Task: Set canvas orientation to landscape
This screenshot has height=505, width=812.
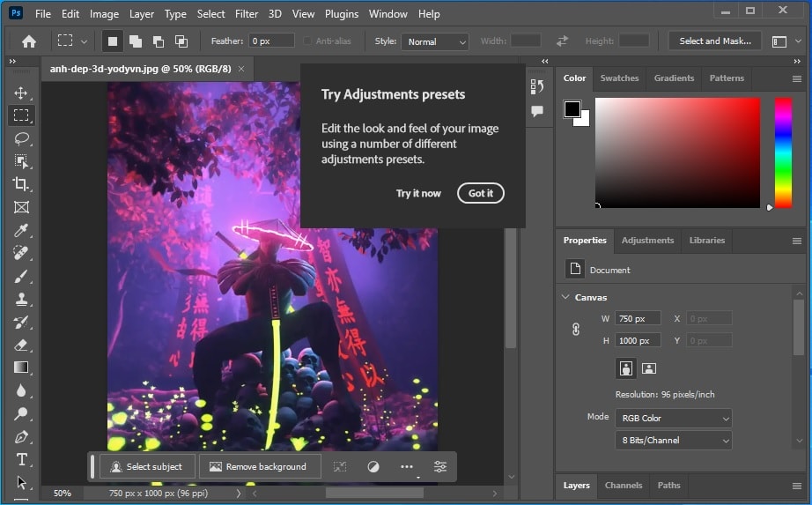Action: 649,368
